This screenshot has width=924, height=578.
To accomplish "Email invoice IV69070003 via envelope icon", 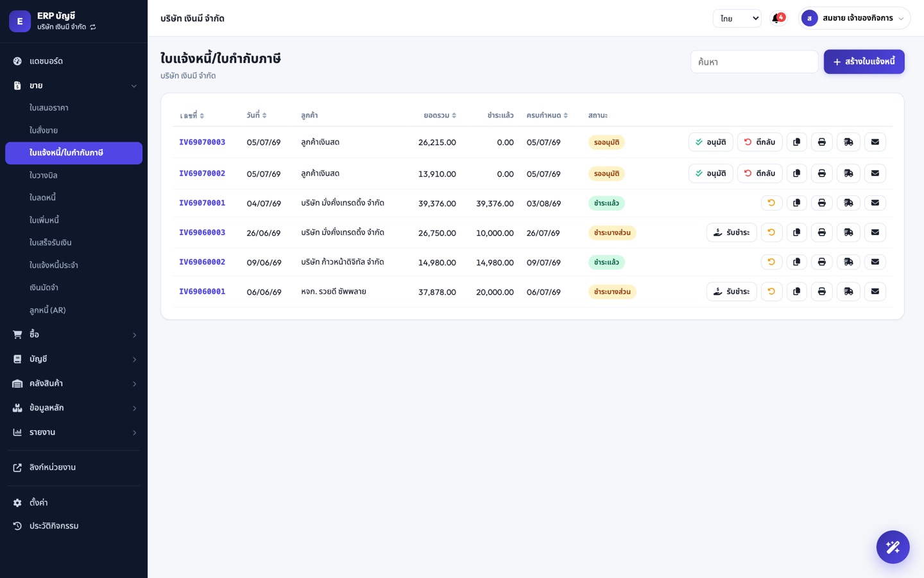I will pos(875,142).
